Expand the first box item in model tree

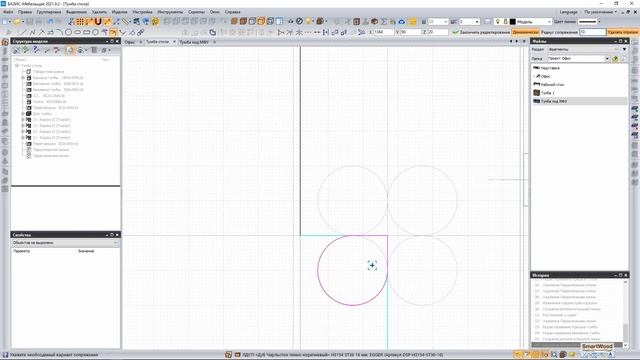click(x=23, y=120)
